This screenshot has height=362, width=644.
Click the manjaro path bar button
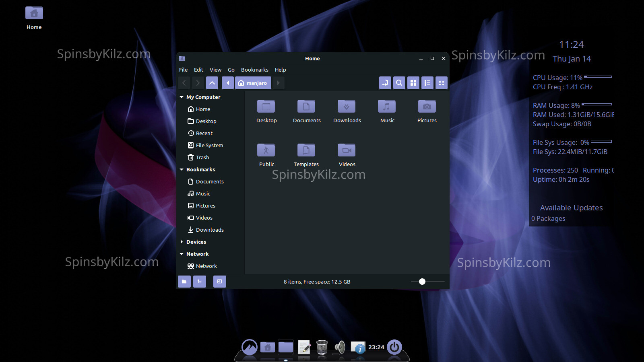[253, 83]
